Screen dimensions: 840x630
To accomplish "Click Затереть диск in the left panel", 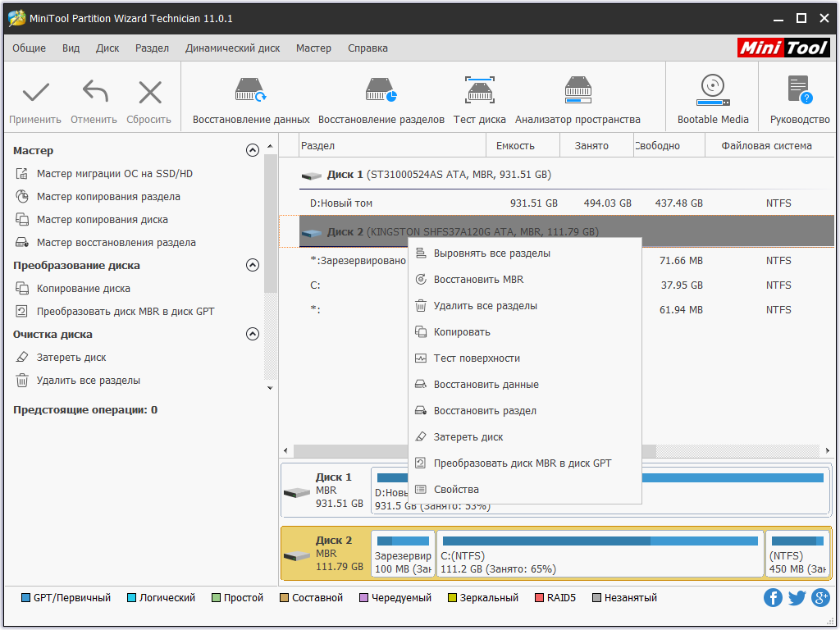I will tap(71, 358).
